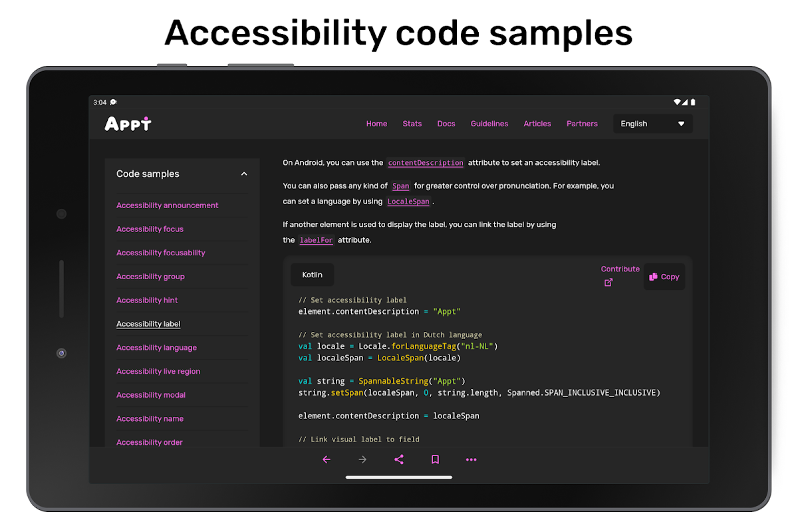Click the "Set accessibility label in Dutch language" comment
Screen dimensions: 798x532
point(390,334)
